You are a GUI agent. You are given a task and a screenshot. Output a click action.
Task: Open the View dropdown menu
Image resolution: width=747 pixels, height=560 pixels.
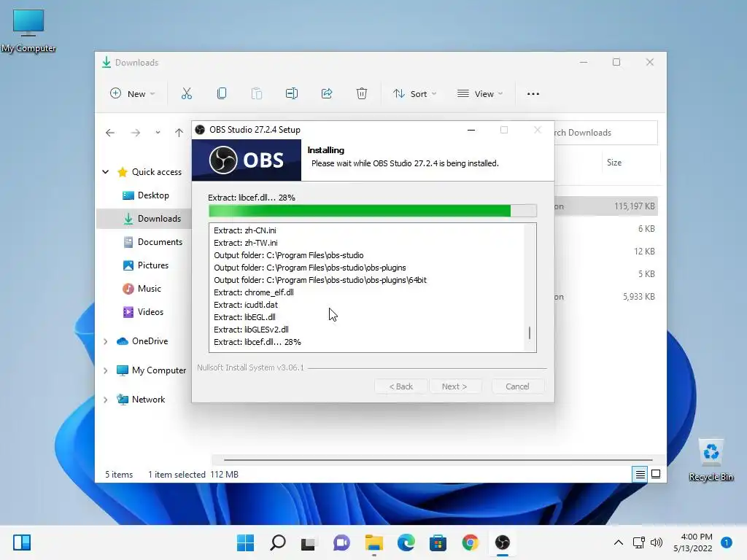click(x=480, y=94)
